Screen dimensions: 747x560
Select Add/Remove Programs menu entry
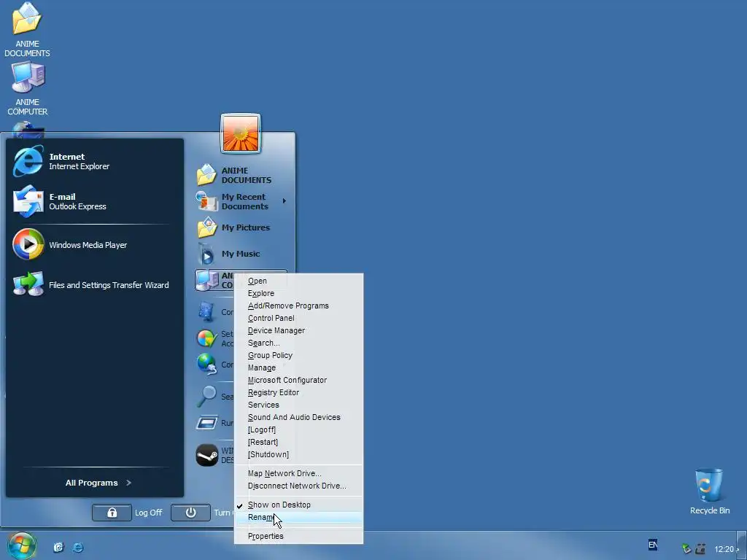click(x=298, y=306)
